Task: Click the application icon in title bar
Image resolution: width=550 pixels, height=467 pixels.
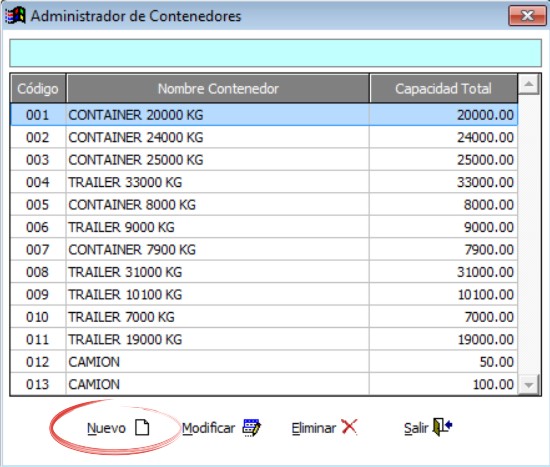Action: tap(15, 16)
